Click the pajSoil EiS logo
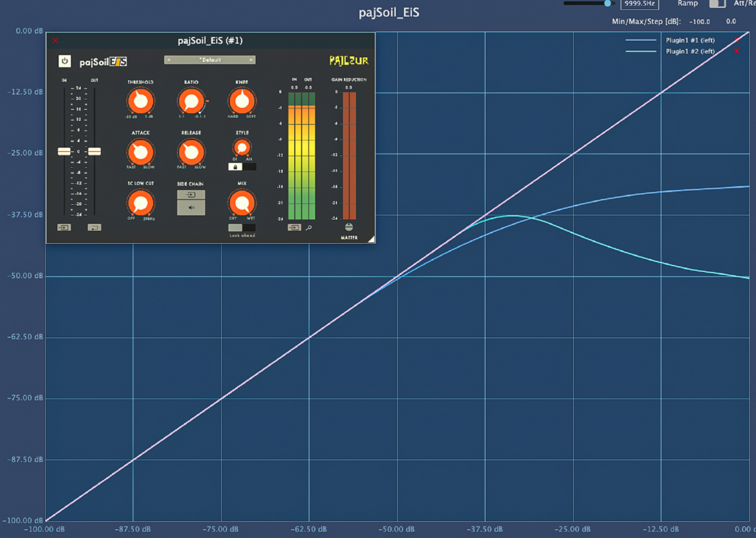Screen dimensions: 756x538 coord(103,62)
